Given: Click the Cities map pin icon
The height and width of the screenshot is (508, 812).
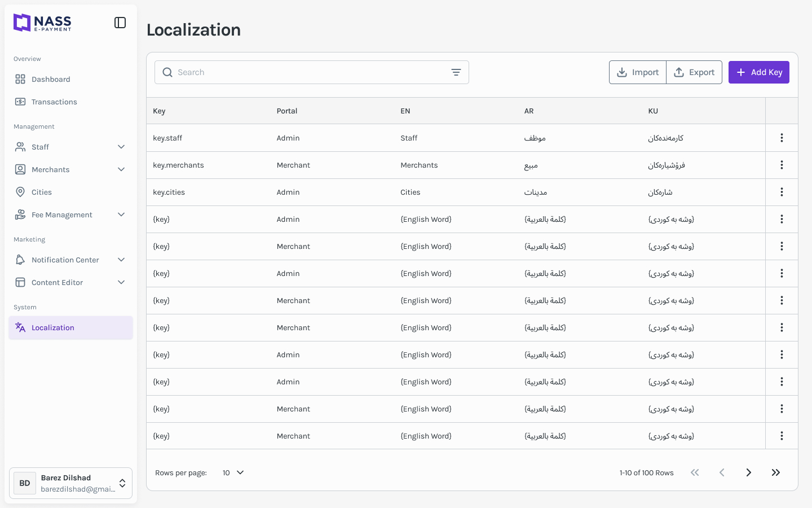Looking at the screenshot, I should (x=20, y=192).
